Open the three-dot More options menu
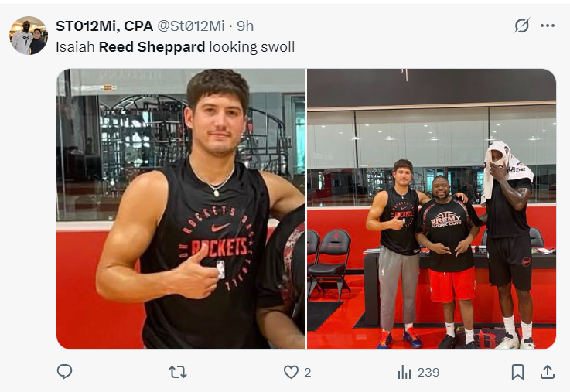 pyautogui.click(x=548, y=26)
